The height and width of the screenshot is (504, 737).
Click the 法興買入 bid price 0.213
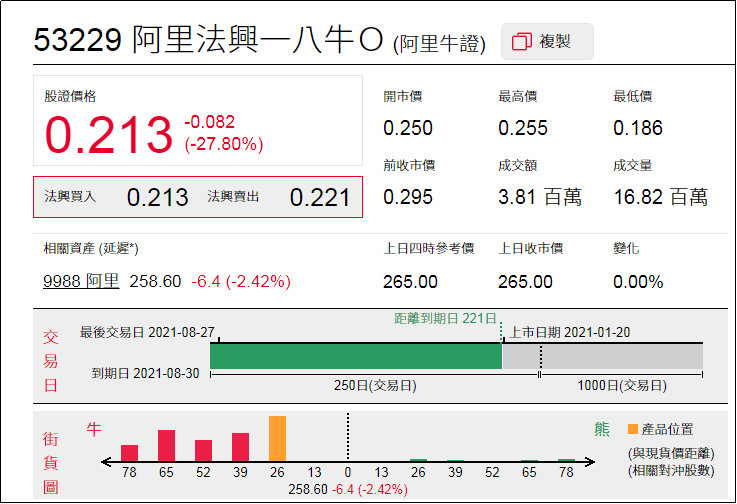tap(157, 197)
